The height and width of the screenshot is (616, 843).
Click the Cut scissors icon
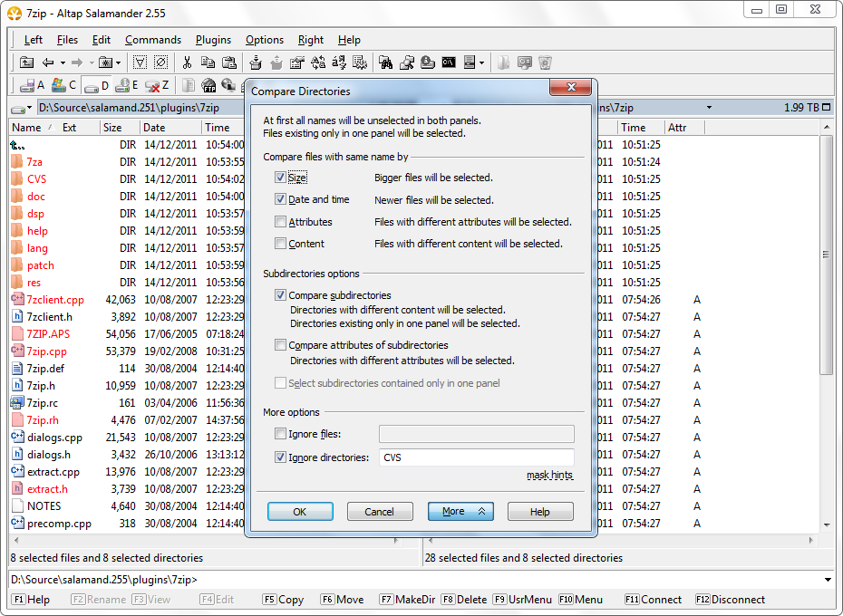coord(187,63)
